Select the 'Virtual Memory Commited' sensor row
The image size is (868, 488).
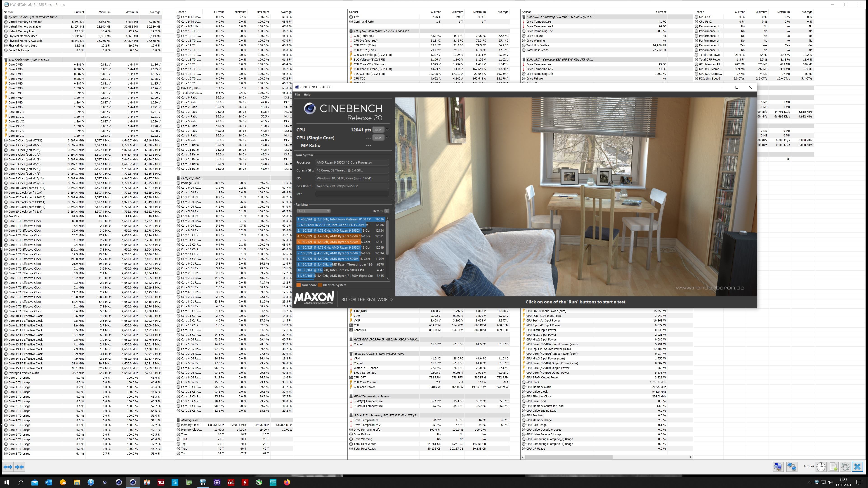[83, 21]
